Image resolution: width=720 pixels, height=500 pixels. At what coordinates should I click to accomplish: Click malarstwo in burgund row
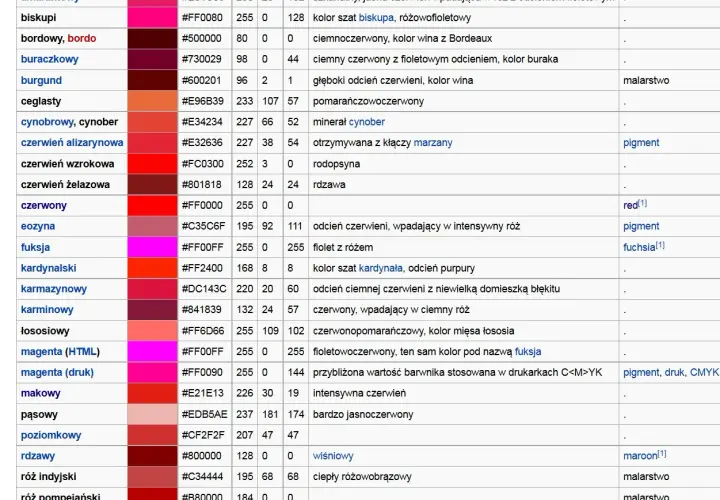[x=646, y=80]
